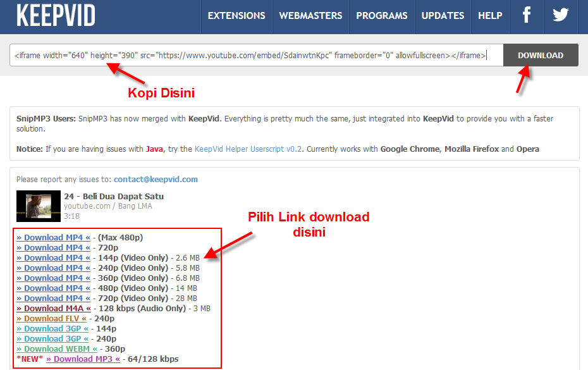
Task: Download MP4 144p Video Only link
Action: click(x=54, y=258)
